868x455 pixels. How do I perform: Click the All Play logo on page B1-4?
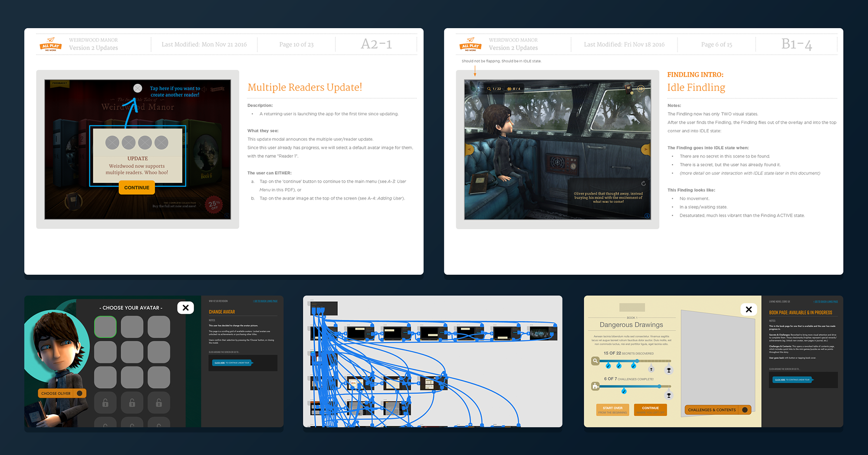470,44
